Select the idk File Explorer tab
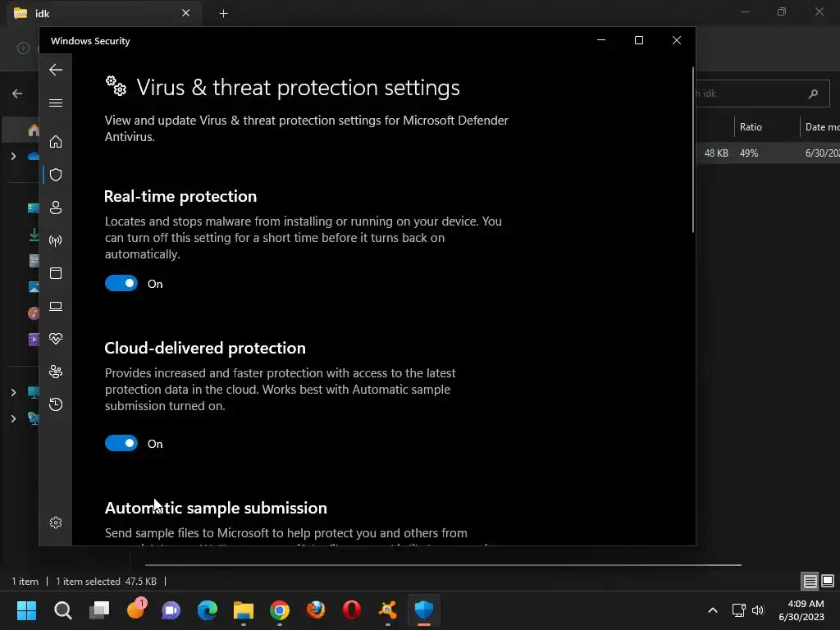840x630 pixels. 104,13
